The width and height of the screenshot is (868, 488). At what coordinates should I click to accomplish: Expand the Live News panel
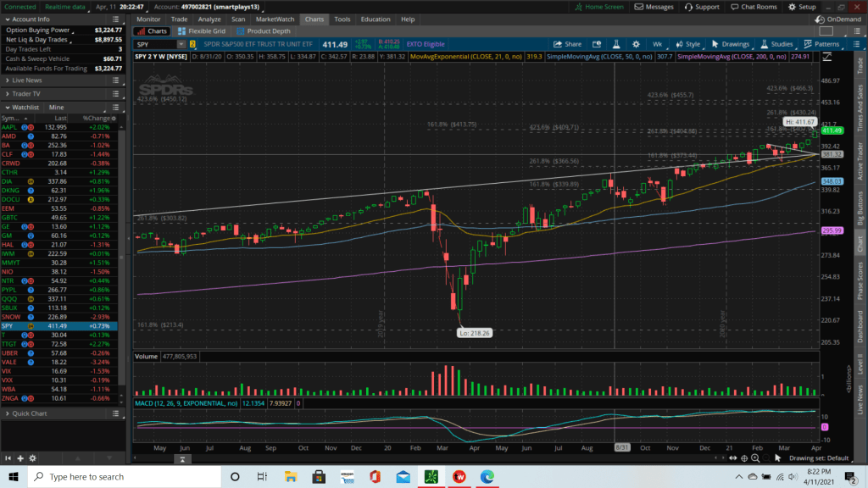[8, 80]
